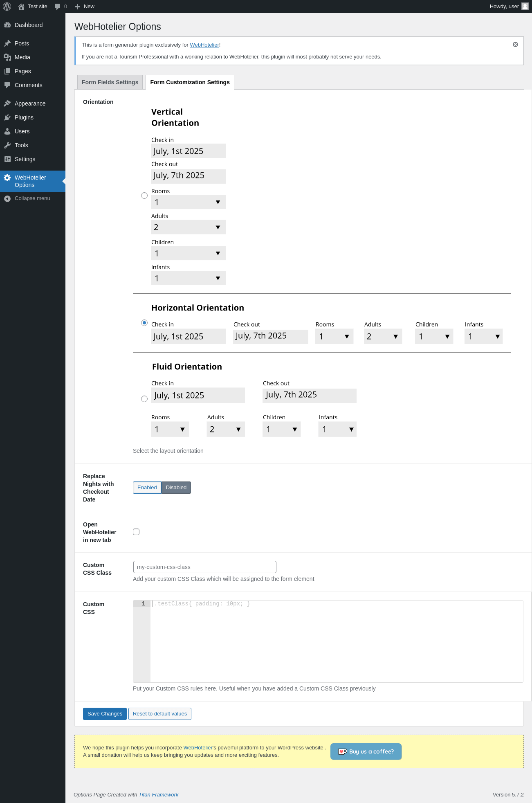Click the WebHotelier Options gear icon
The image size is (532, 803).
point(7,178)
